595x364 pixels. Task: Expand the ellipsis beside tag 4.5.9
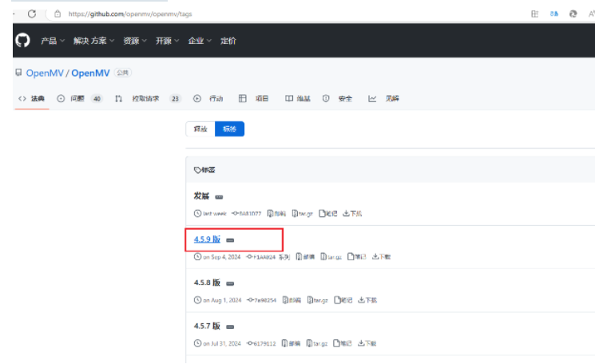point(230,240)
